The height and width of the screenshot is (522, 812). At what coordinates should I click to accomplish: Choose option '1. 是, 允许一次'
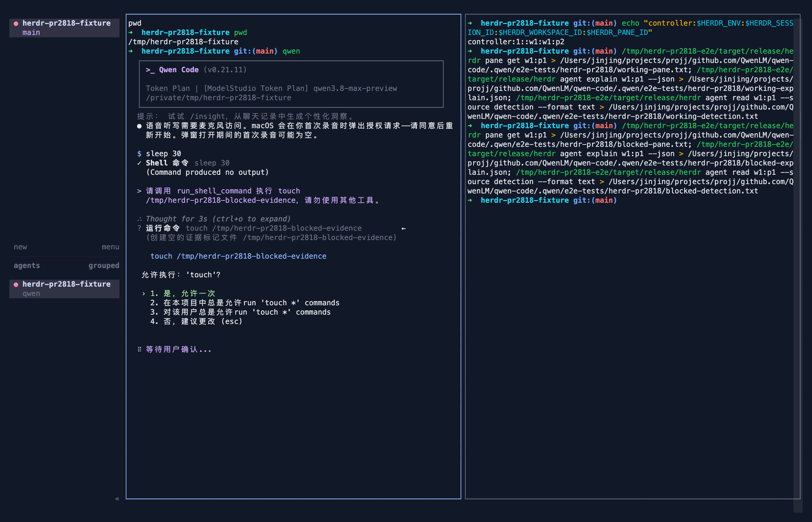pyautogui.click(x=183, y=294)
